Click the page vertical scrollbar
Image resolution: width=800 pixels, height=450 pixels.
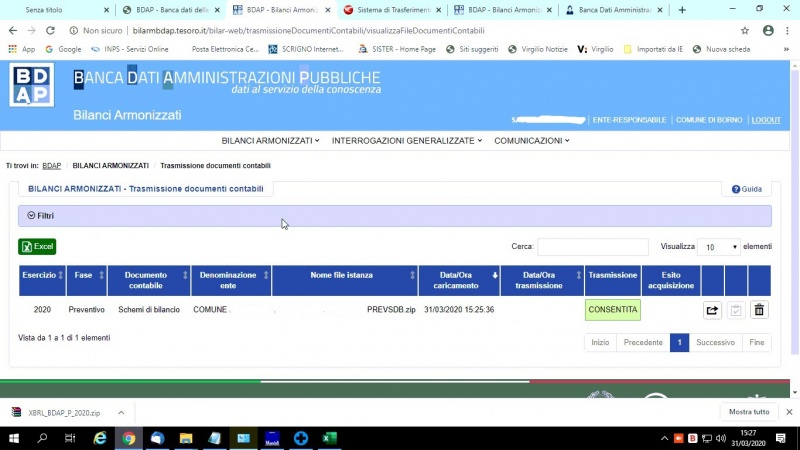(795, 214)
